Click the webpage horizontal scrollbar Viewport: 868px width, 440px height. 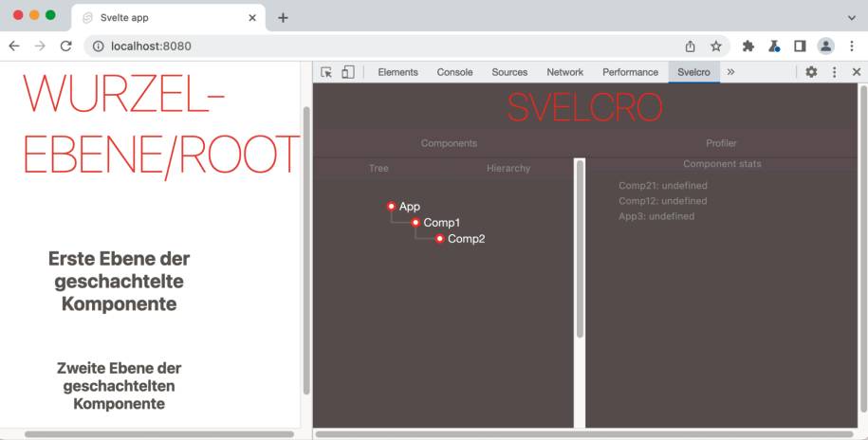(159, 434)
